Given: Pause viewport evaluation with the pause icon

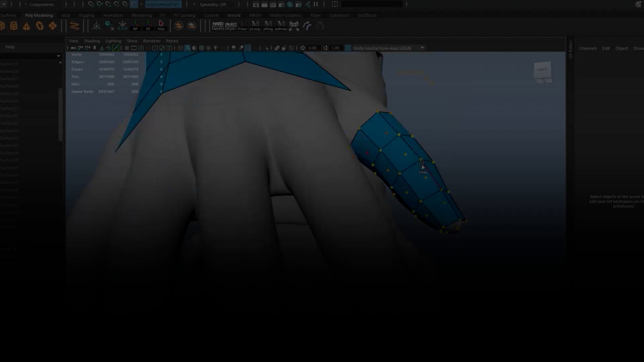Looking at the screenshot, I should (x=316, y=4).
